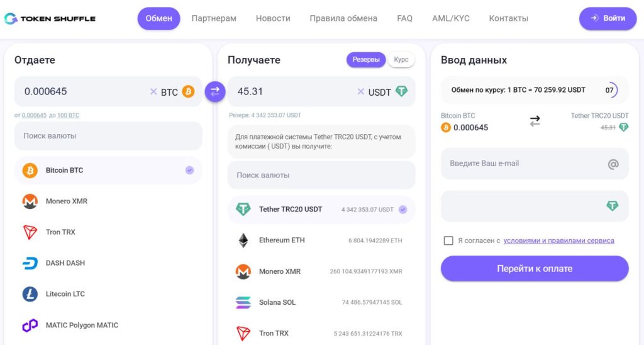This screenshot has height=345, width=644.
Task: Choose Tron TRX in the give list
Action: (60, 232)
